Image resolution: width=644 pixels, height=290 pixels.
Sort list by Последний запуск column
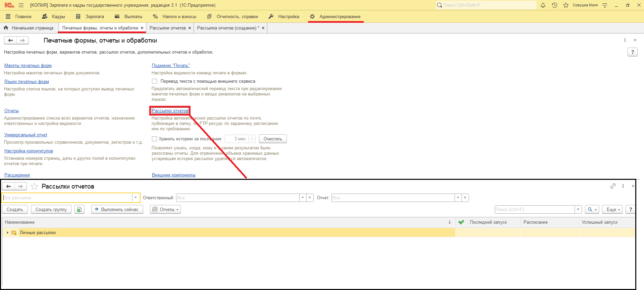click(x=494, y=222)
